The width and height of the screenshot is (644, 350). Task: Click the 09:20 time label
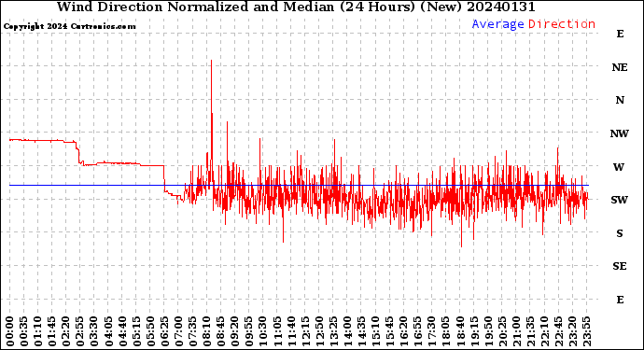pyautogui.click(x=235, y=331)
